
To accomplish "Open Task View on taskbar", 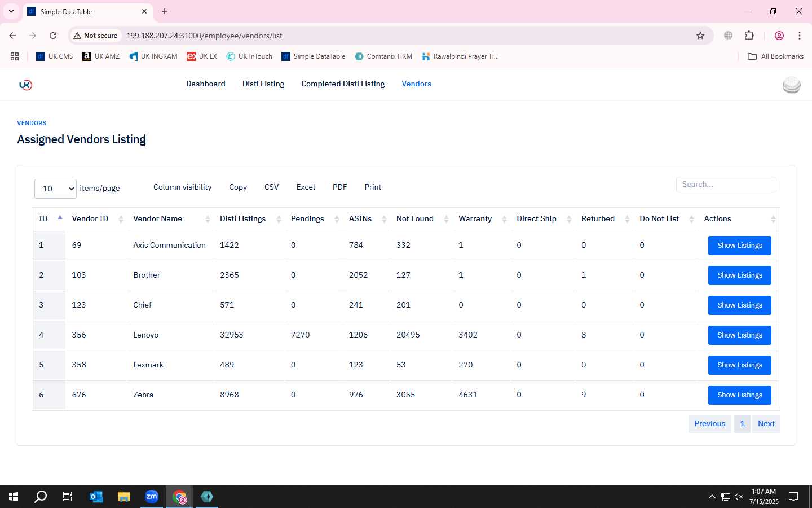I will [x=68, y=497].
